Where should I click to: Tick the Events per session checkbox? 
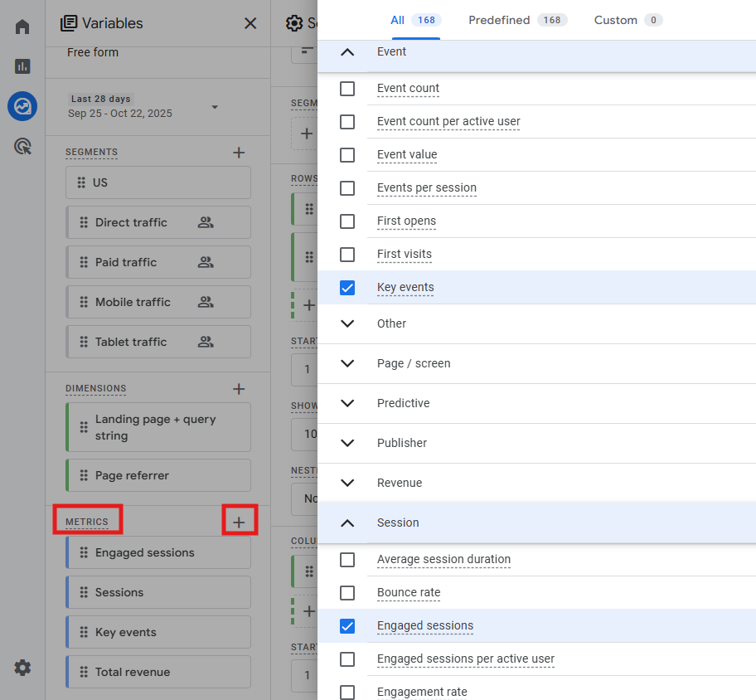point(347,188)
